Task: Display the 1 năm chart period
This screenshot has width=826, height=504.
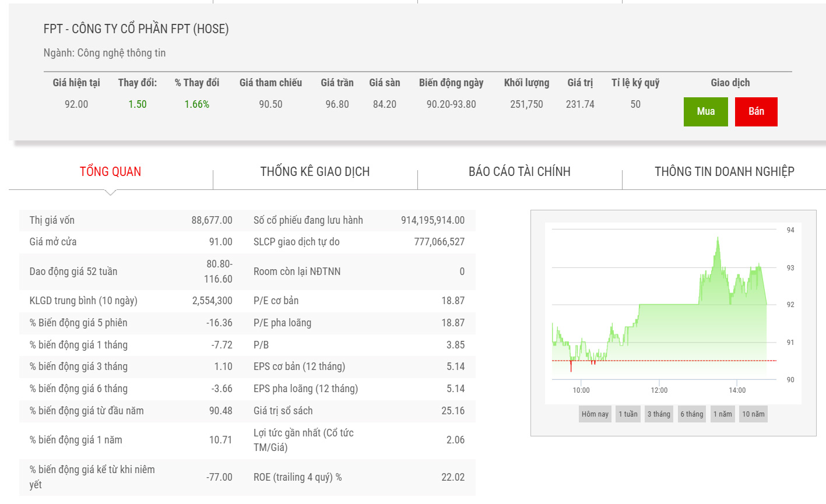Action: point(722,414)
